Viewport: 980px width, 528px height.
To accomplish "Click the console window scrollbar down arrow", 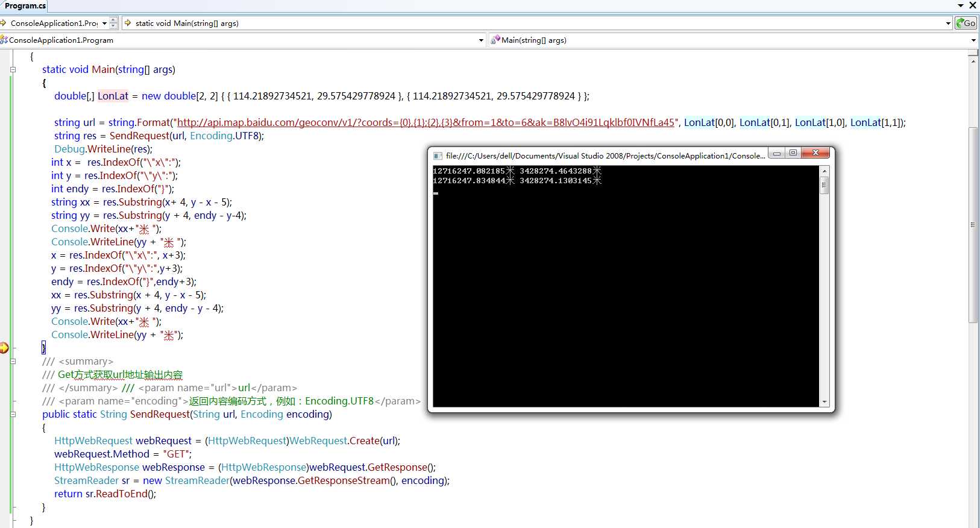I will tap(825, 402).
